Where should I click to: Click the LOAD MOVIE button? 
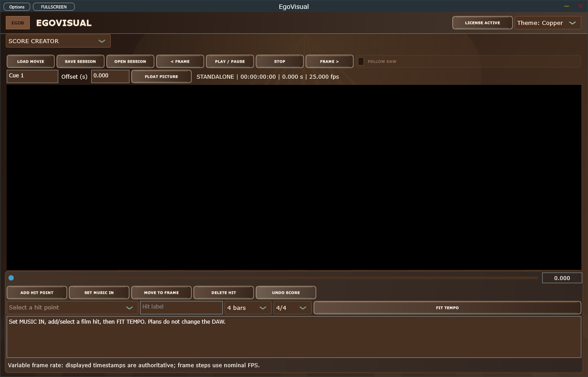[x=31, y=61]
